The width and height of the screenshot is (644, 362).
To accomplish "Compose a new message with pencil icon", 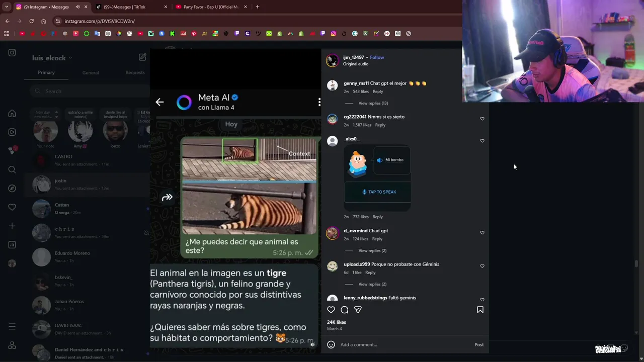I will [x=142, y=57].
